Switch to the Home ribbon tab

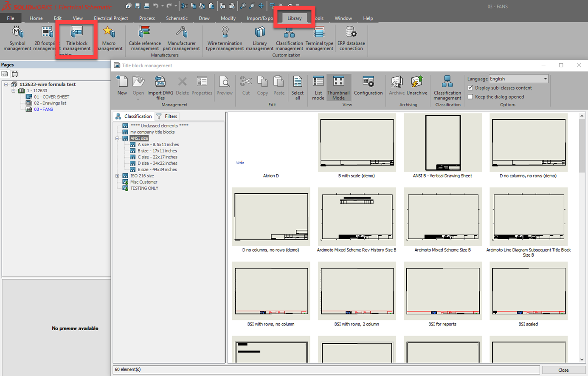click(x=36, y=18)
